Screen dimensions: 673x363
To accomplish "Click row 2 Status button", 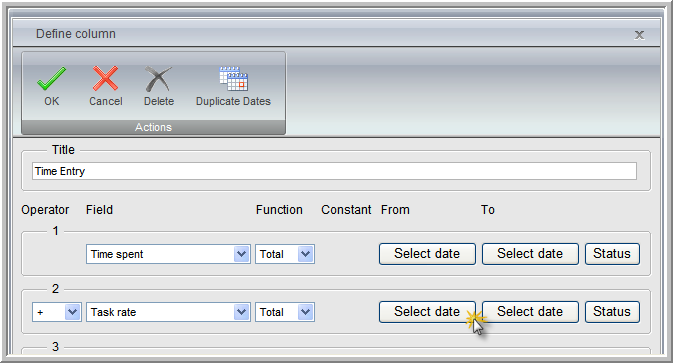I will (612, 312).
